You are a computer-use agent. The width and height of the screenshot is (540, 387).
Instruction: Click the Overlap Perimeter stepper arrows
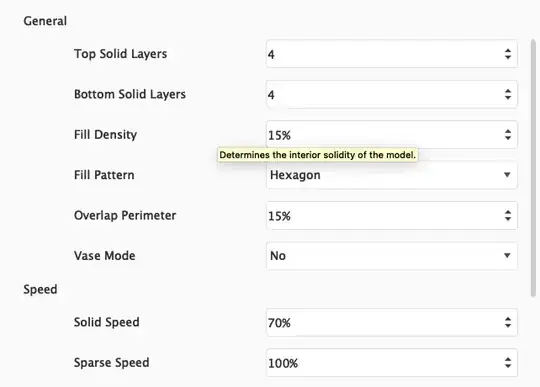508,216
